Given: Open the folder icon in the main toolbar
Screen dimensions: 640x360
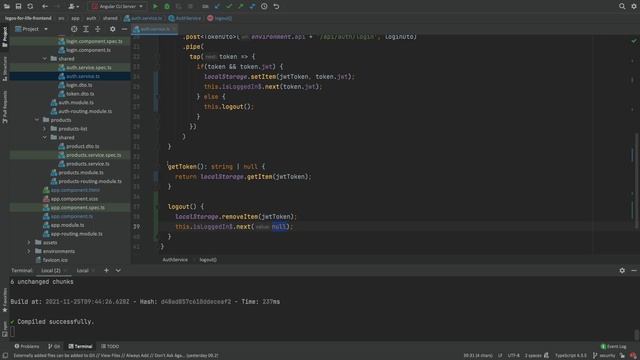Looking at the screenshot, I should click(7, 6).
